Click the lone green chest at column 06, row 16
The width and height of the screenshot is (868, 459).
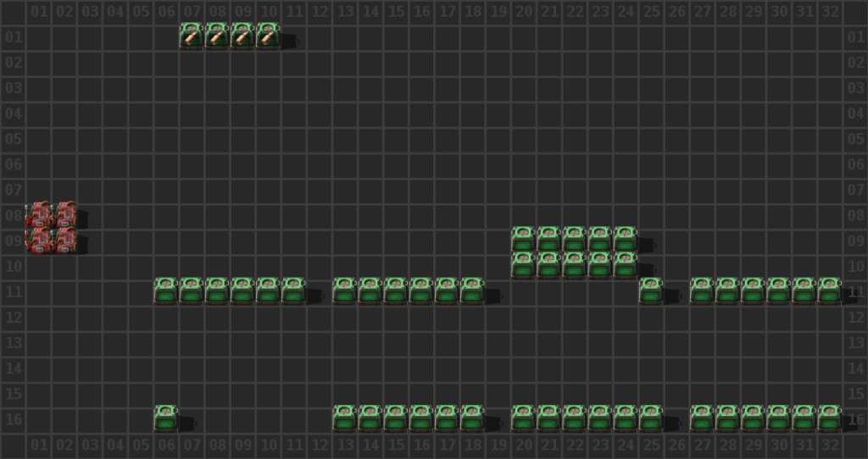click(166, 418)
